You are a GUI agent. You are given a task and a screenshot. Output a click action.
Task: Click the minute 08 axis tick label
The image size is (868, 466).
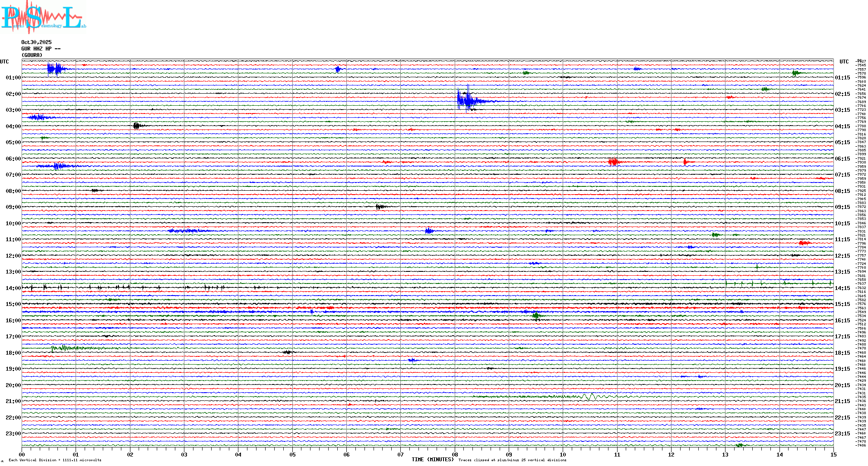click(x=455, y=455)
